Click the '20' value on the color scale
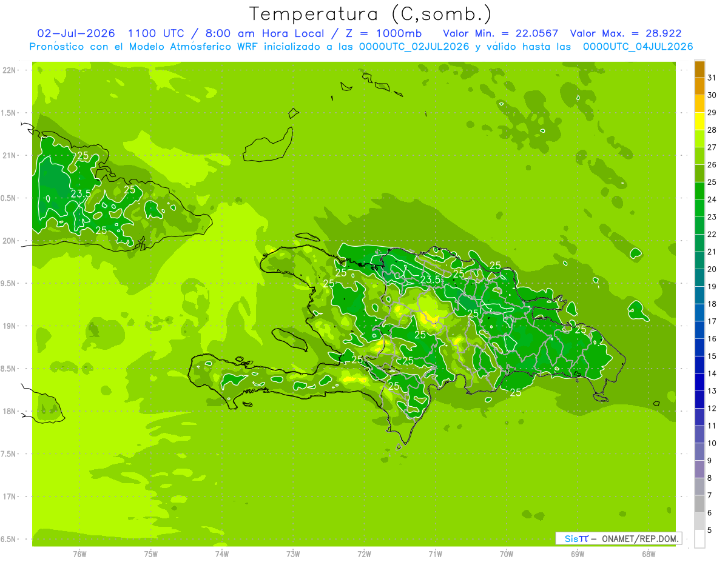 712,269
